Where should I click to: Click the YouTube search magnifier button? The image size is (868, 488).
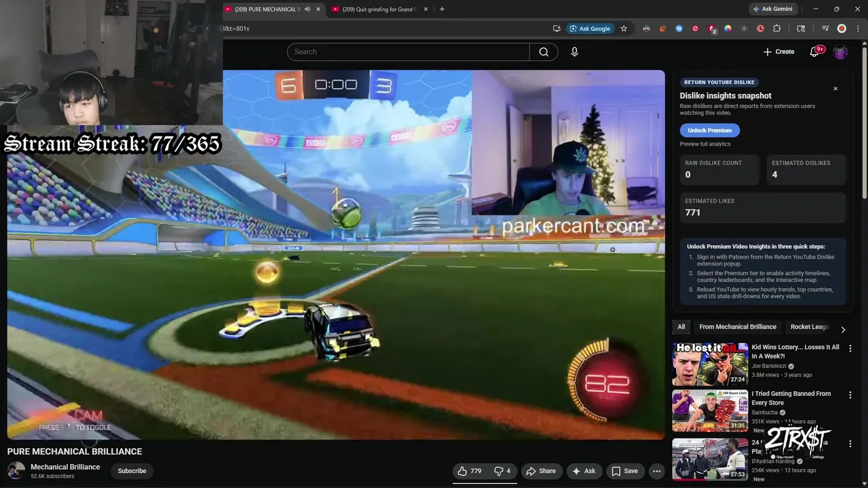(544, 52)
